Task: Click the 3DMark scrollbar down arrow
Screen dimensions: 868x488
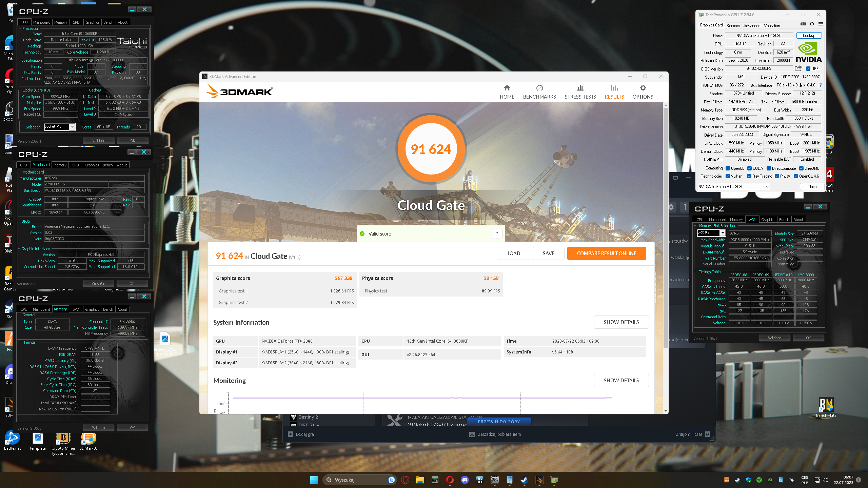Action: 666,411
